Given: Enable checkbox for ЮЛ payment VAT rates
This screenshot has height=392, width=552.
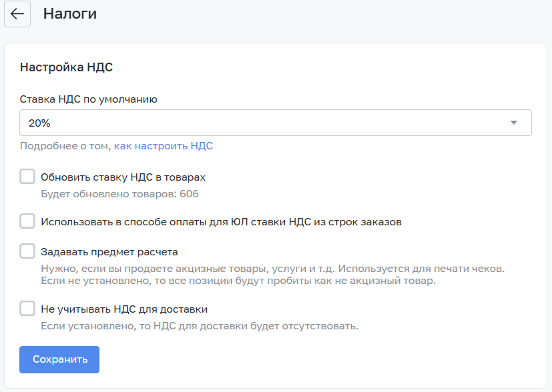Looking at the screenshot, I should point(27,221).
